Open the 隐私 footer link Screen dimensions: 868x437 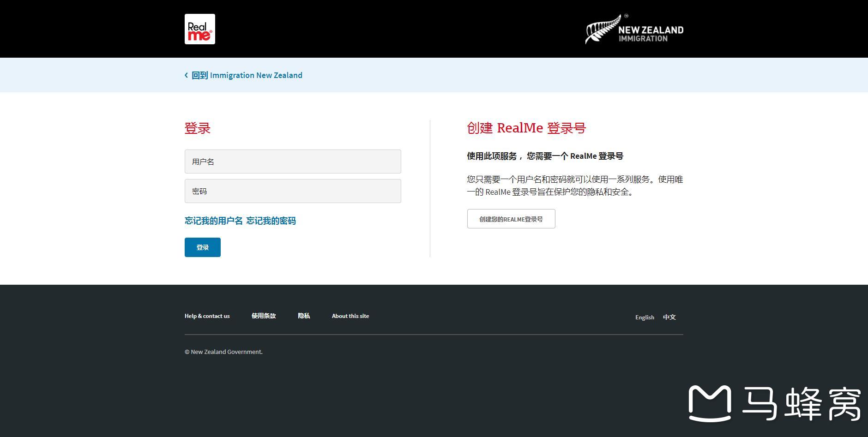(304, 316)
